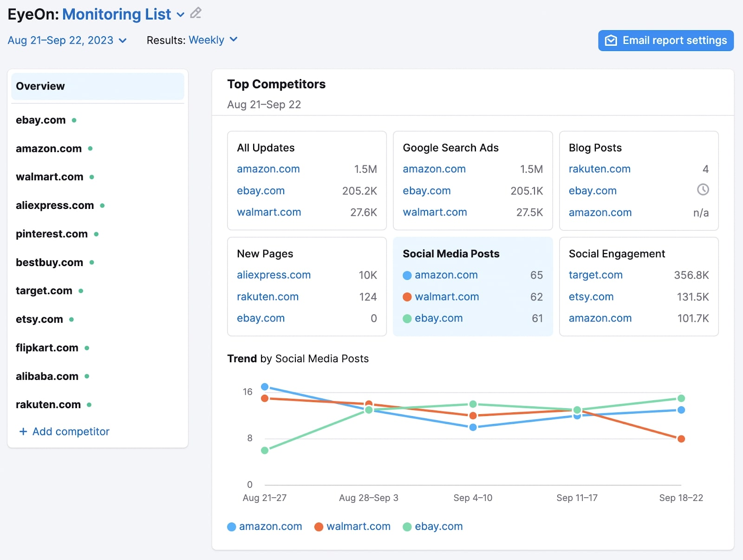Viewport: 743px width, 560px height.
Task: Click the orange walmart.com dot in Social Media Posts
Action: click(406, 297)
